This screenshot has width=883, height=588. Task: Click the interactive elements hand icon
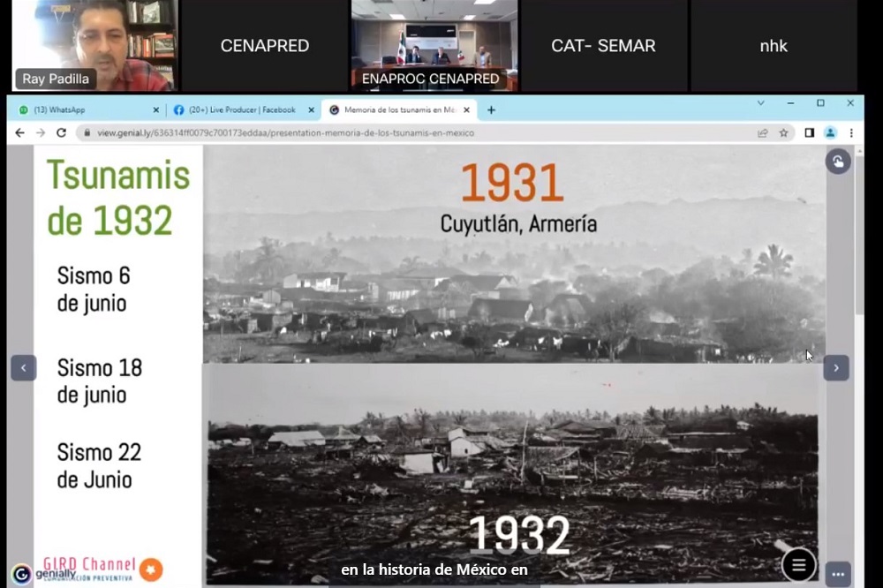tap(837, 162)
